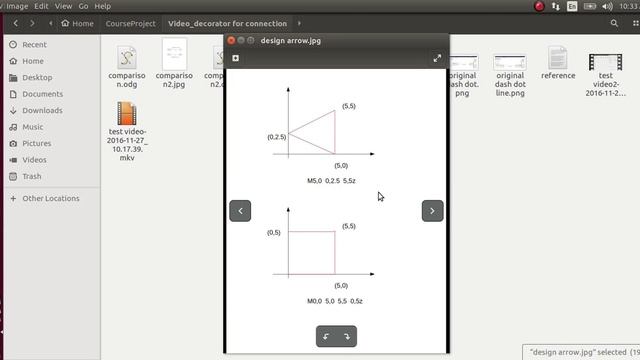Open the Image menu
640x360 pixels.
16,6
